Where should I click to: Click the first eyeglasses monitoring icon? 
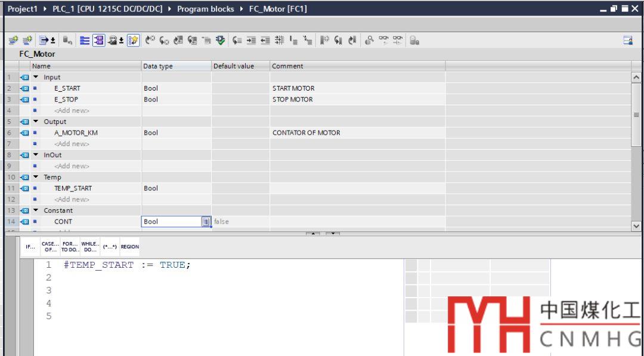[x=383, y=40]
